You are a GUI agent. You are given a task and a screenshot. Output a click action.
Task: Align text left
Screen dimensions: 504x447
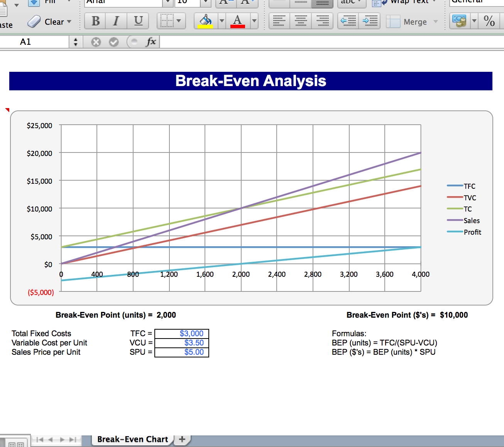[279, 21]
